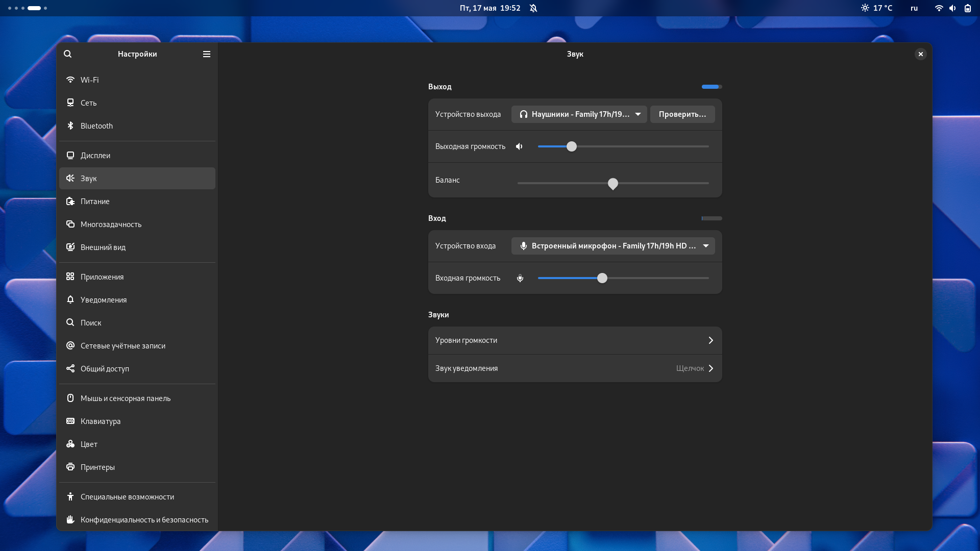Drag the Выходная громкость output volume slider
Image resolution: width=980 pixels, height=551 pixels.
572,146
